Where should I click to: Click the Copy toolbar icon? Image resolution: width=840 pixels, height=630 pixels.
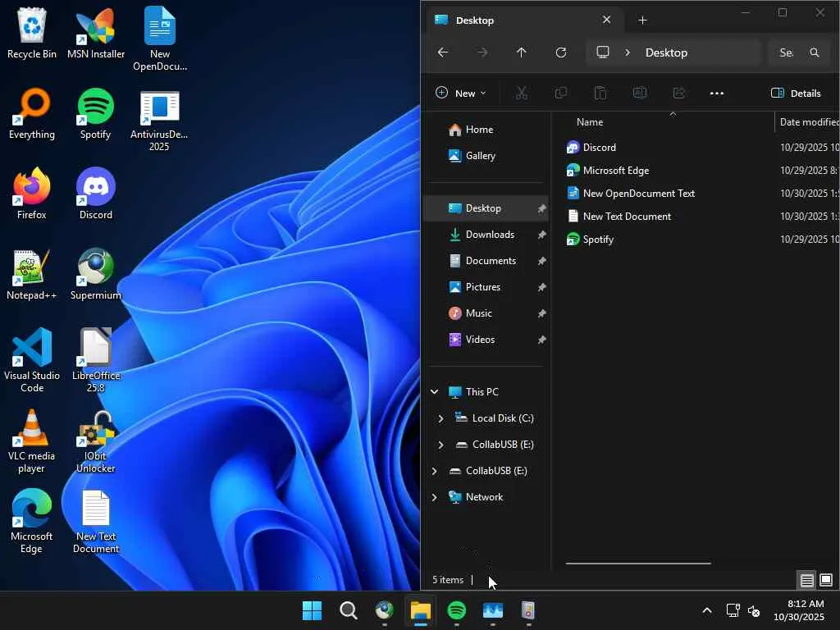[x=561, y=94]
